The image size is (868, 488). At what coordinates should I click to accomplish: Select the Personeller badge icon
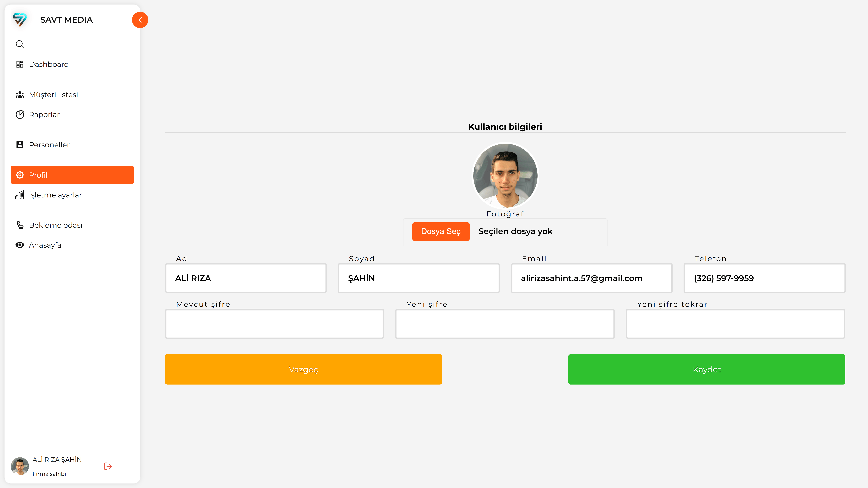click(x=20, y=144)
